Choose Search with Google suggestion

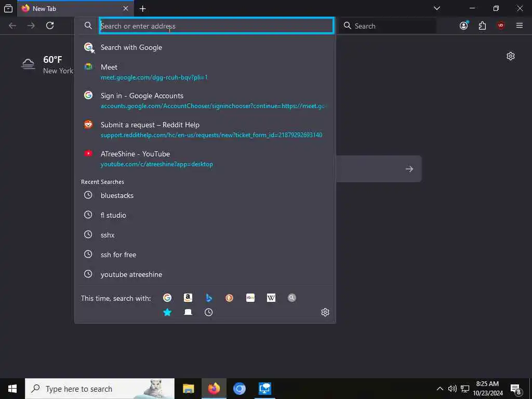point(205,47)
